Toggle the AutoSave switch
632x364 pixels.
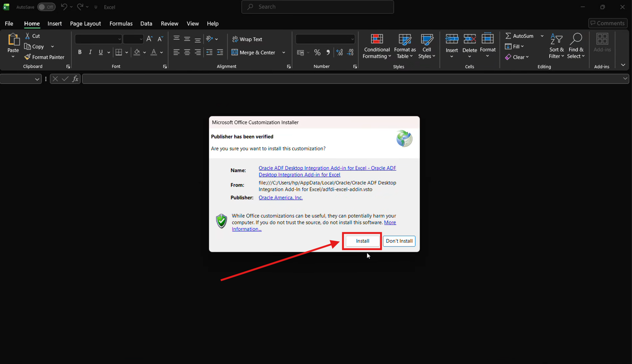click(47, 7)
